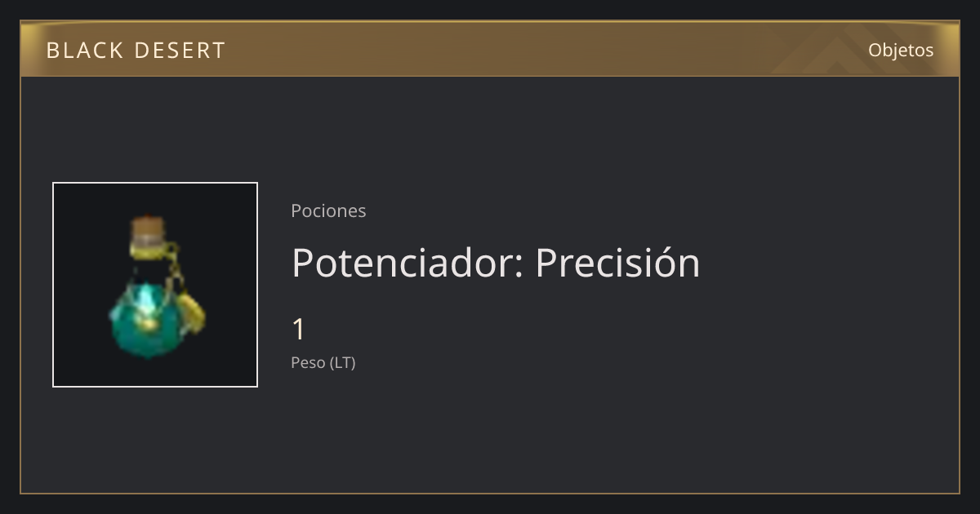Image resolution: width=980 pixels, height=514 pixels.
Task: Click the weight value 1
Action: pyautogui.click(x=299, y=330)
